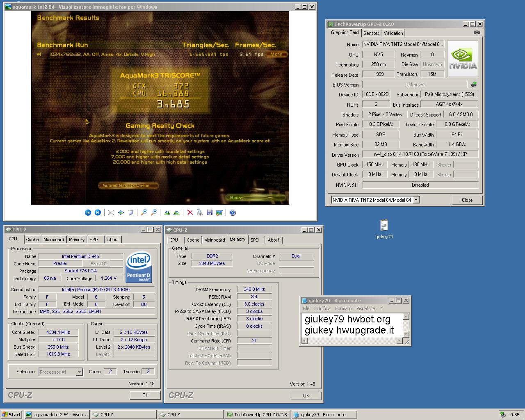Click Driver Version field in GPU-Z
525x420 pixels.
[x=420, y=154]
